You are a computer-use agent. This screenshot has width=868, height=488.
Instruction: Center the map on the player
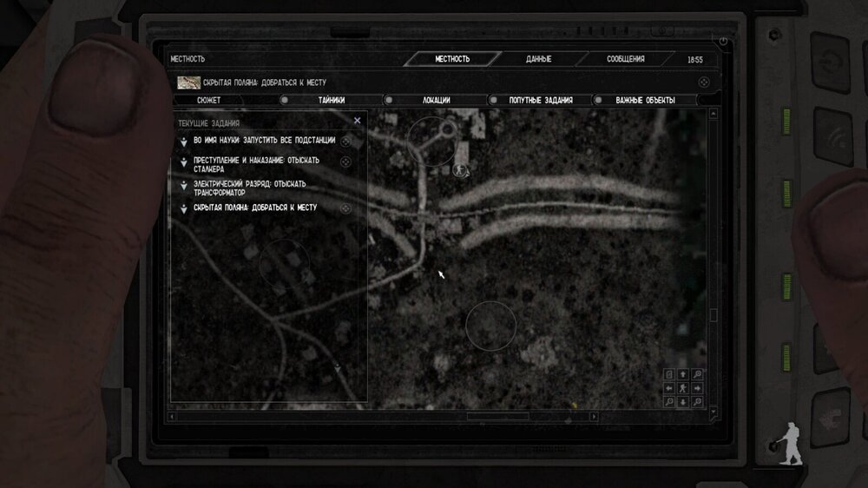(683, 388)
